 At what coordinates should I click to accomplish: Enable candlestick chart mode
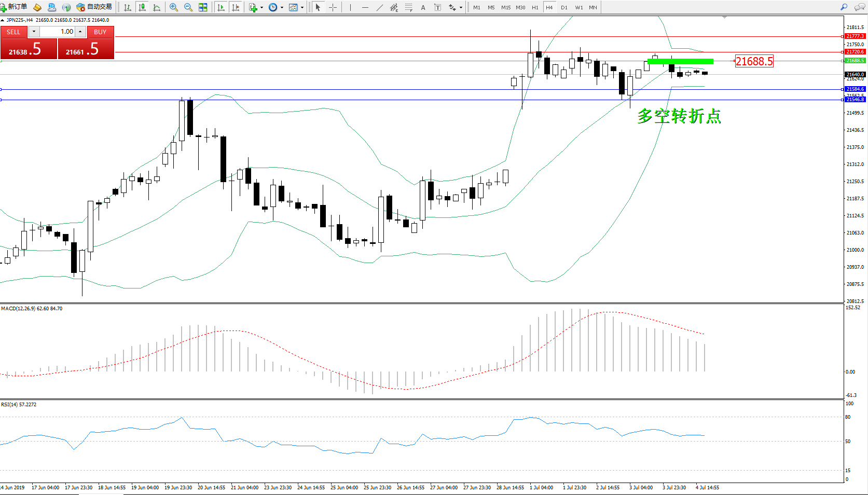[x=142, y=7]
